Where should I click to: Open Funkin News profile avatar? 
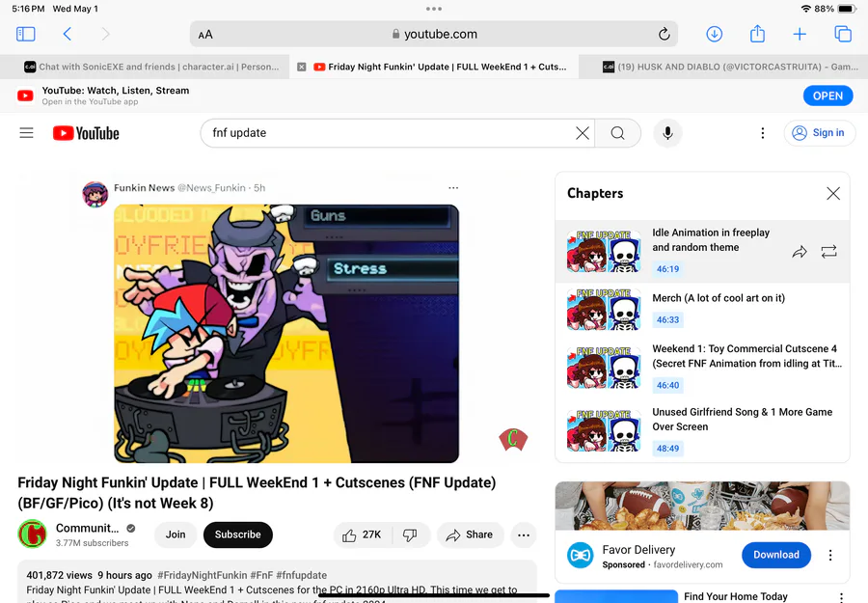click(x=95, y=194)
